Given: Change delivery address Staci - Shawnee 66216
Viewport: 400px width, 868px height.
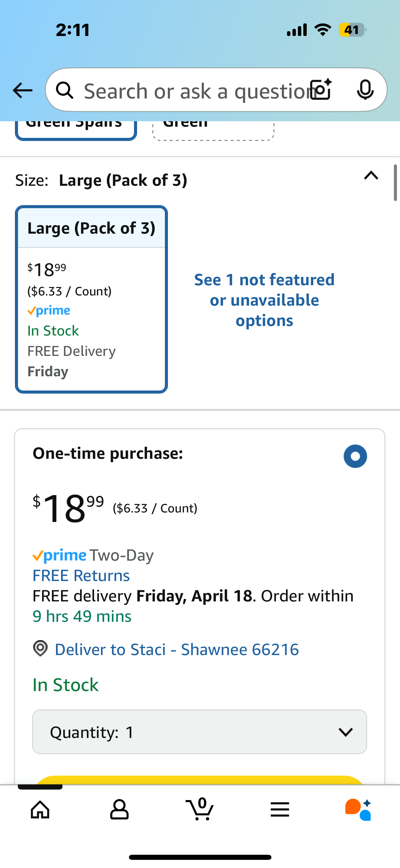Looking at the screenshot, I should 177,650.
